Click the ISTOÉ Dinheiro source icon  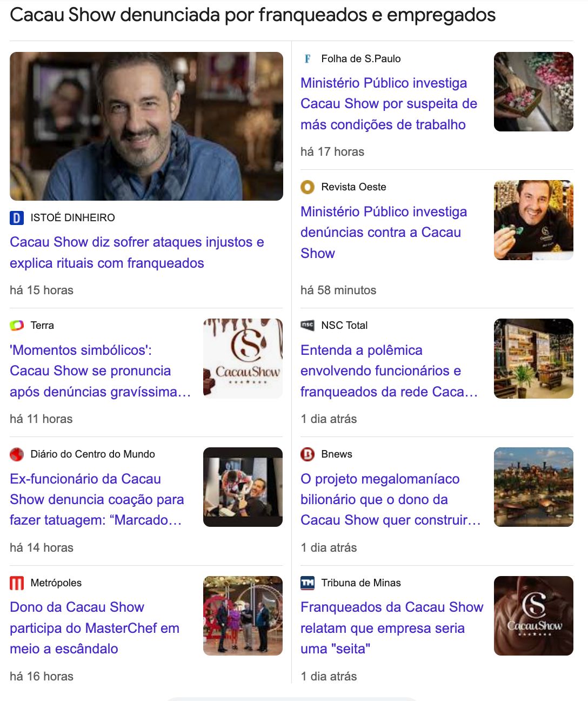click(17, 218)
